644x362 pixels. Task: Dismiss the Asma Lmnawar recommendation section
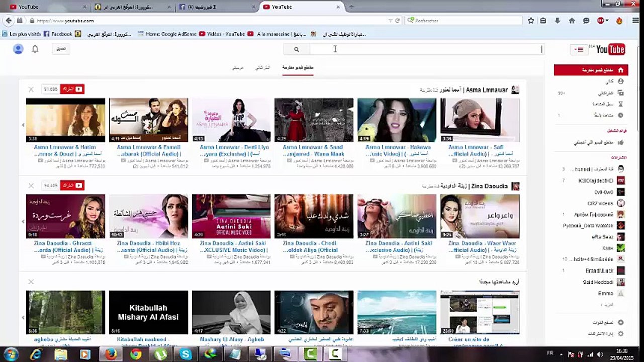(x=31, y=89)
